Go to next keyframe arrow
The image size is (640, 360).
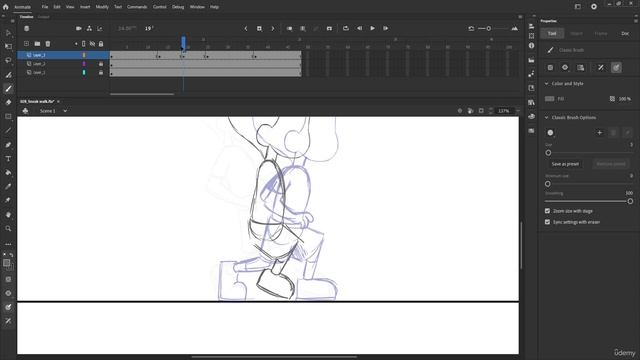pos(273,29)
